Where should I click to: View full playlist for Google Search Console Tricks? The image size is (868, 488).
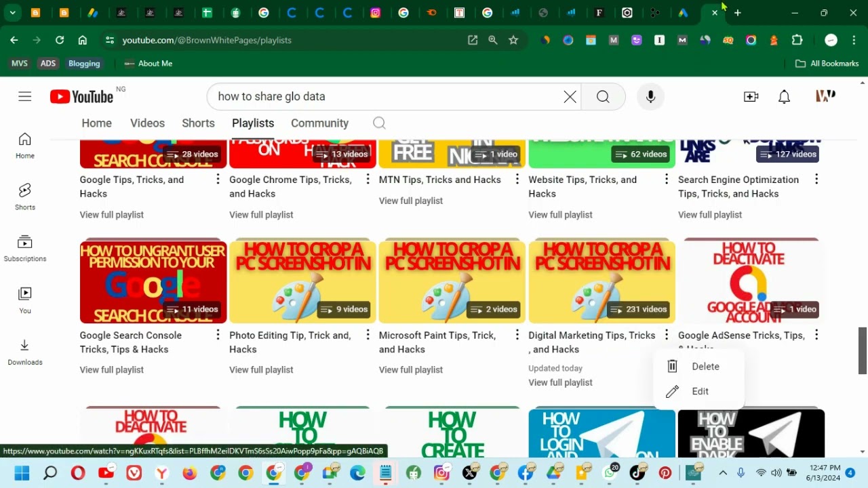(112, 369)
